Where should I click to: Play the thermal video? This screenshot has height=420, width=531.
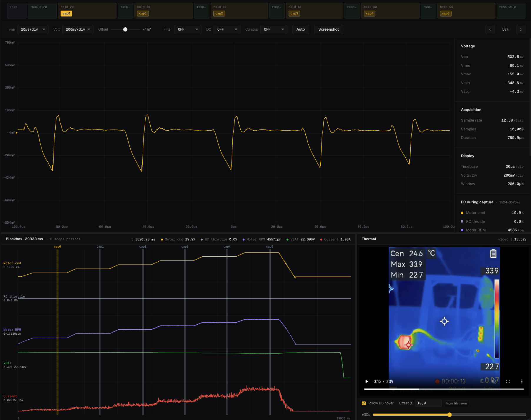click(x=367, y=381)
